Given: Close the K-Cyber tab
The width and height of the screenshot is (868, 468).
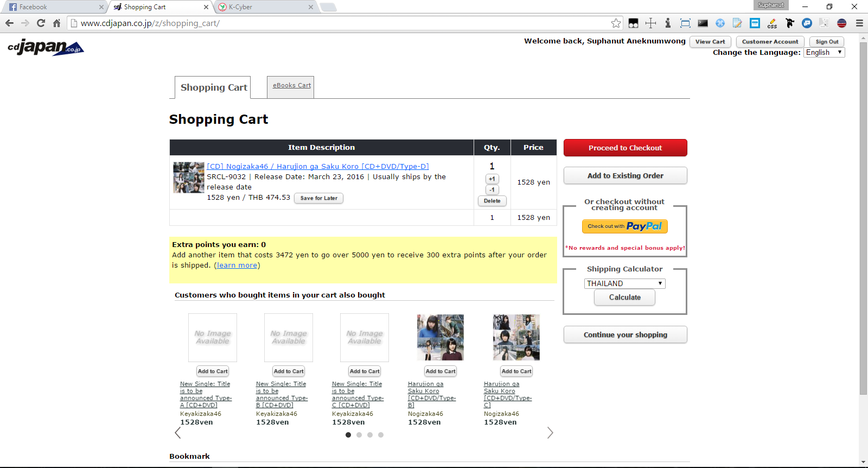Looking at the screenshot, I should [x=310, y=7].
